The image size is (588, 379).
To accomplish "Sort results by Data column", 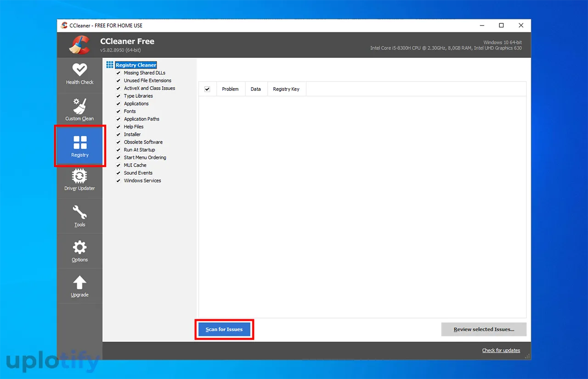I will [x=256, y=89].
